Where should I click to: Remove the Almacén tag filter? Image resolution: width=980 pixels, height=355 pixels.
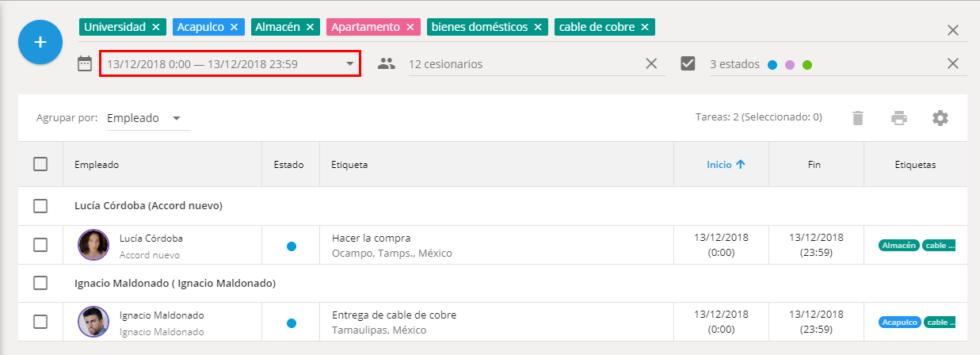(x=310, y=27)
